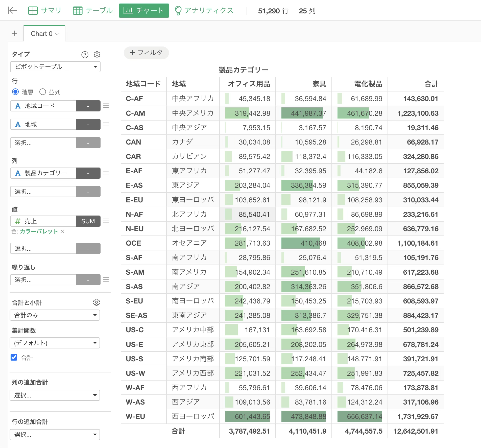The height and width of the screenshot is (448, 481).
Task: Click N-AF オフィス用品 cell 85,540.41
Action: pyautogui.click(x=248, y=214)
